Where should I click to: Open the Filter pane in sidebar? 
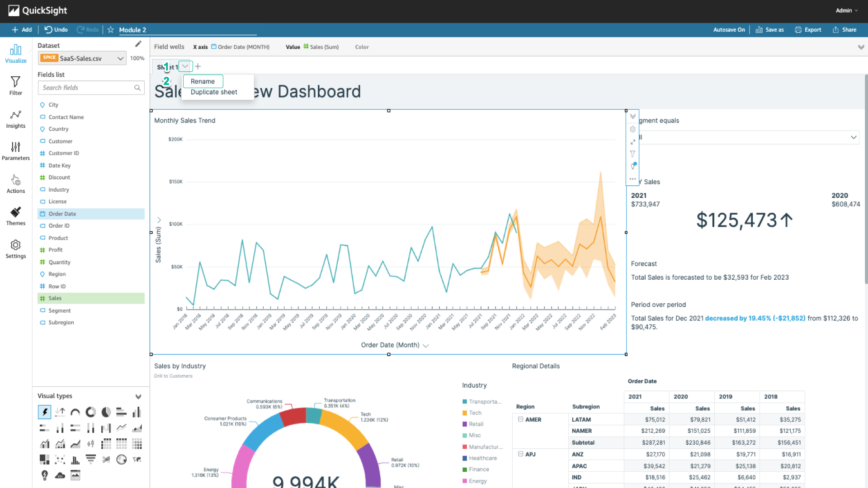coord(15,85)
